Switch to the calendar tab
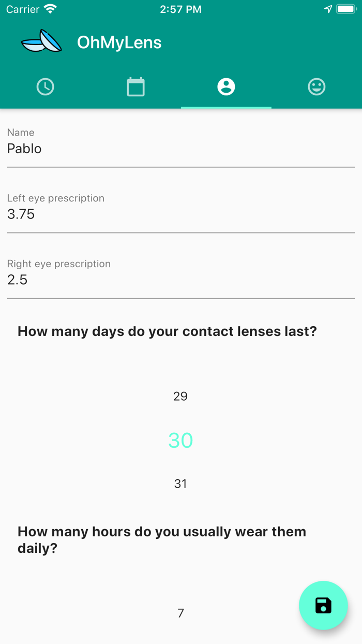 point(135,87)
